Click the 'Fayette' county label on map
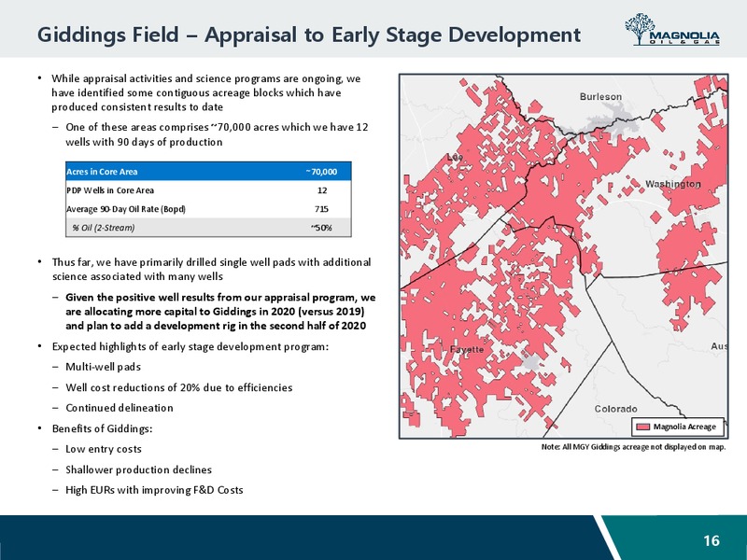Image resolution: width=747 pixels, height=560 pixels. [467, 349]
